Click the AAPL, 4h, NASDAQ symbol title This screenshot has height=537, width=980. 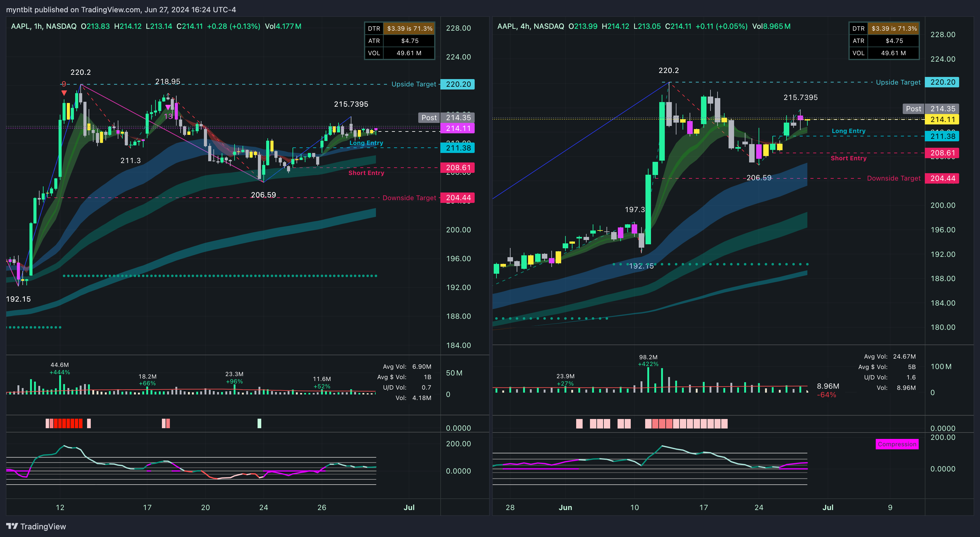(530, 26)
